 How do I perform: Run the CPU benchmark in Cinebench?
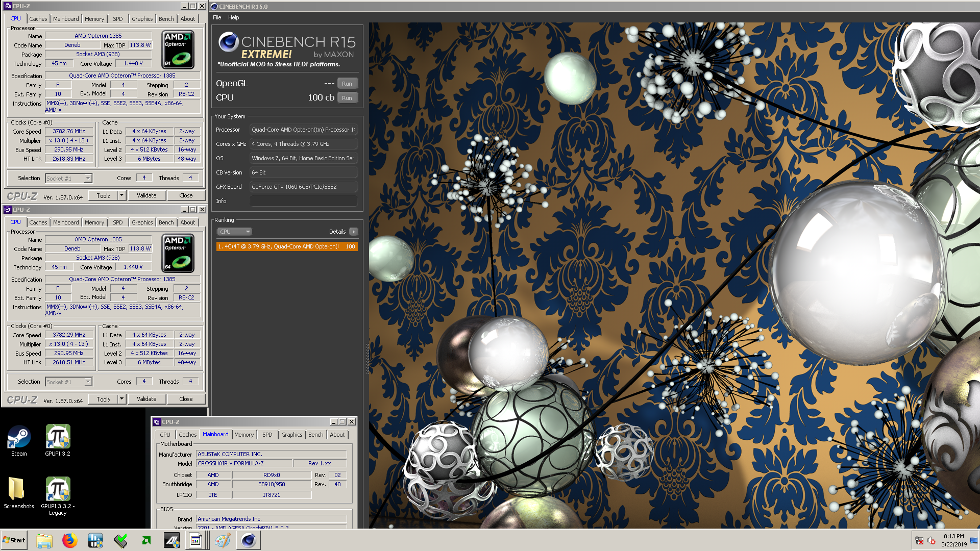[x=347, y=98]
